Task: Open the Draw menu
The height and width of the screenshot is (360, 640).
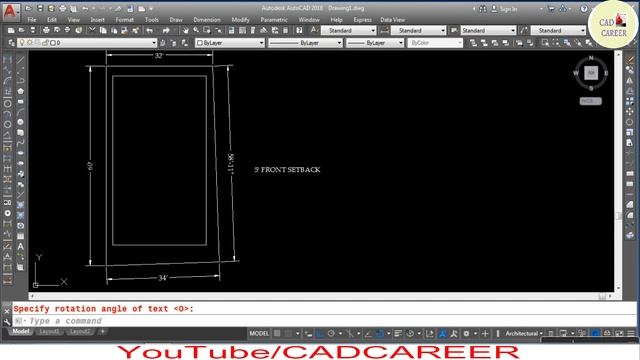Action: pyautogui.click(x=176, y=20)
